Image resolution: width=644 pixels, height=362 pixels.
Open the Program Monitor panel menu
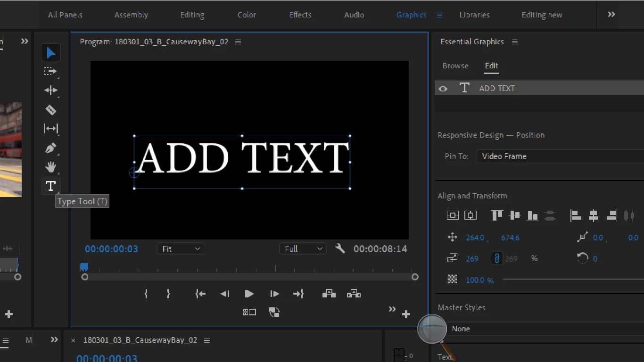[238, 42]
